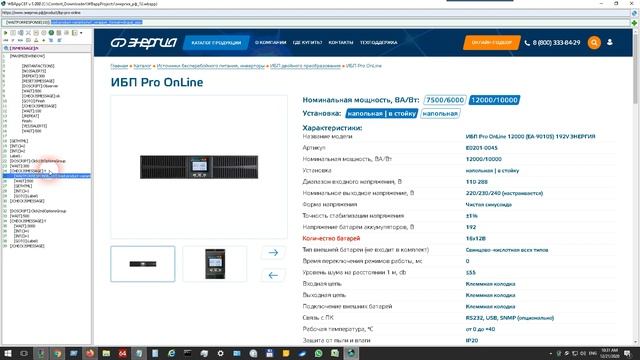The image size is (640, 360).
Task: Click the [JSMESSAGE] header above the script
Action: coord(24,48)
